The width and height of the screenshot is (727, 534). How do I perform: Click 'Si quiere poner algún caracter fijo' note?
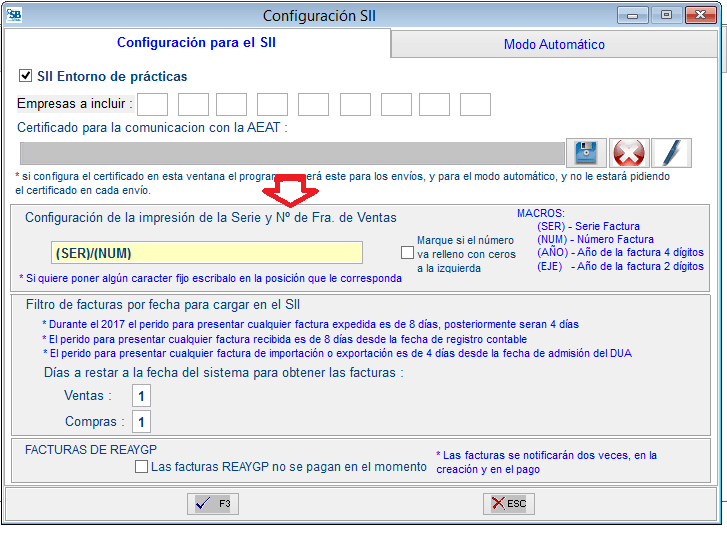210,278
